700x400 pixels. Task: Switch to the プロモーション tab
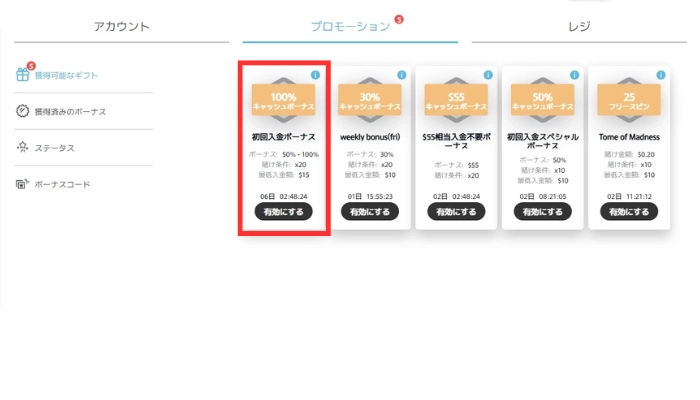[350, 27]
